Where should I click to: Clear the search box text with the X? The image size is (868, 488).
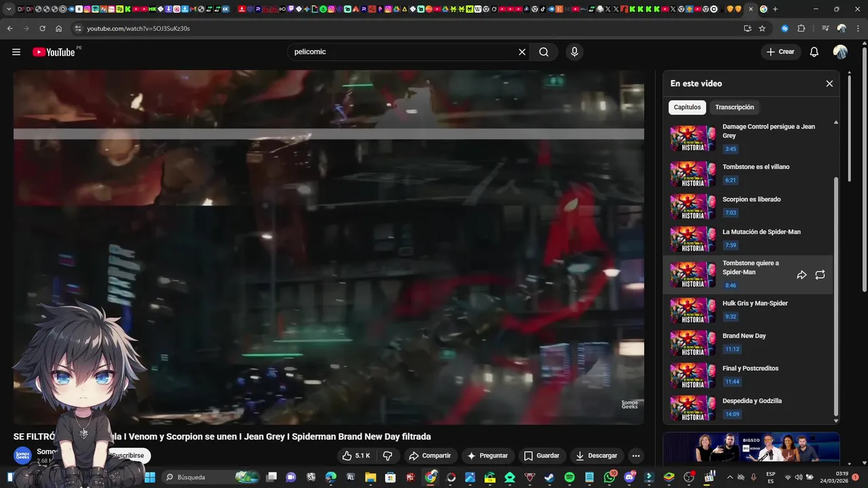click(x=522, y=52)
